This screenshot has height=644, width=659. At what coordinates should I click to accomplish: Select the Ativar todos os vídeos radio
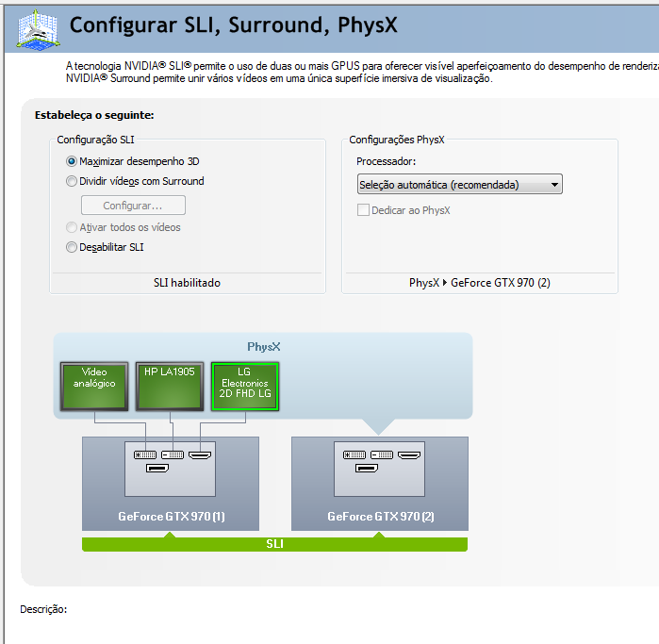(x=72, y=227)
